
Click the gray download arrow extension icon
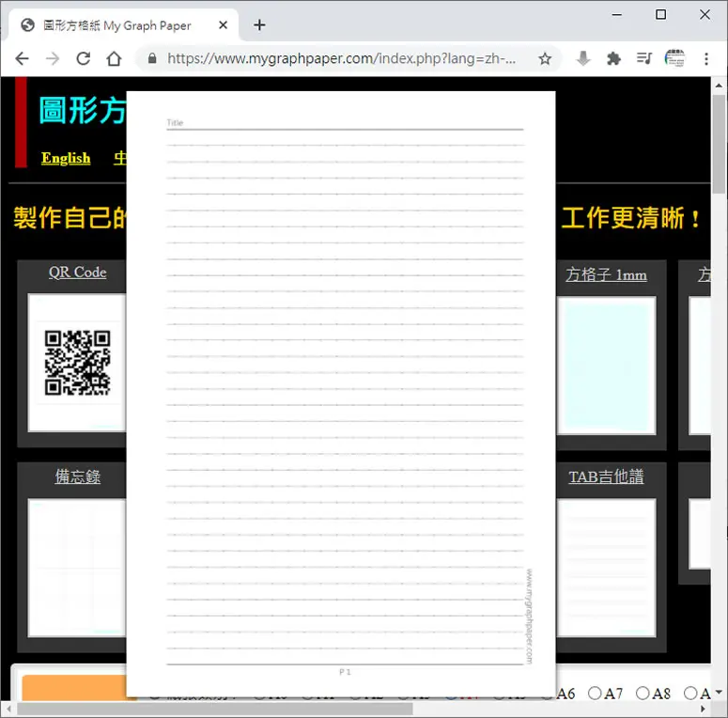click(x=583, y=58)
